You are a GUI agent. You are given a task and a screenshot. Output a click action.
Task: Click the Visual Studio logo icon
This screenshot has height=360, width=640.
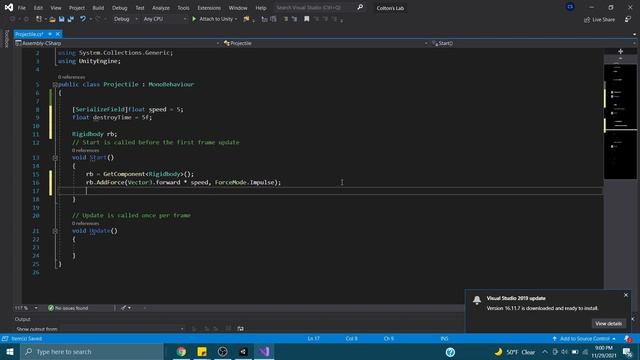point(9,7)
